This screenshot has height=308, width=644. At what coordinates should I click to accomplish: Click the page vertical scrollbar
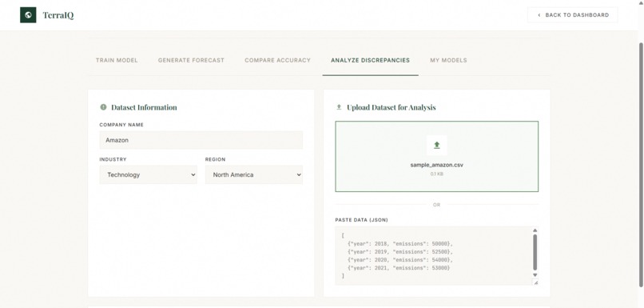641,165
